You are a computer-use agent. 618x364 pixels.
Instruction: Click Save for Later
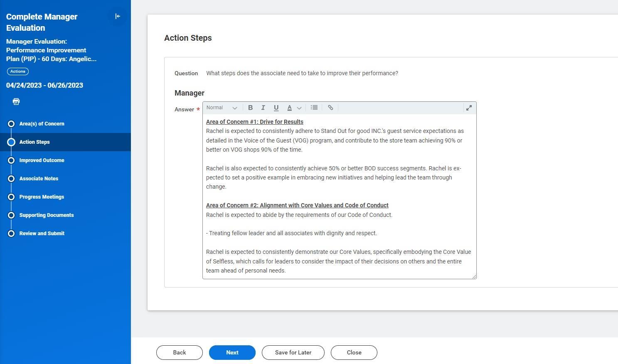pos(293,352)
